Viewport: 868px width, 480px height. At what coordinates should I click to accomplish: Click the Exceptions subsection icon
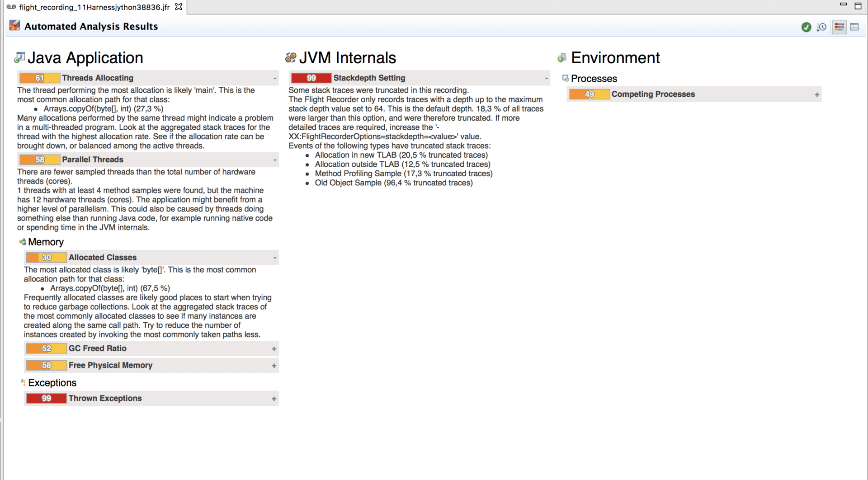pos(23,382)
